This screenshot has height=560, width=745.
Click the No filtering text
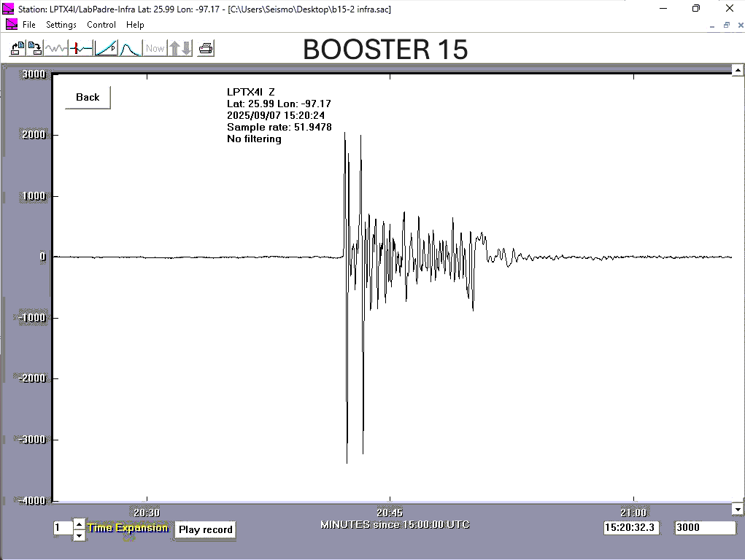[x=254, y=139]
